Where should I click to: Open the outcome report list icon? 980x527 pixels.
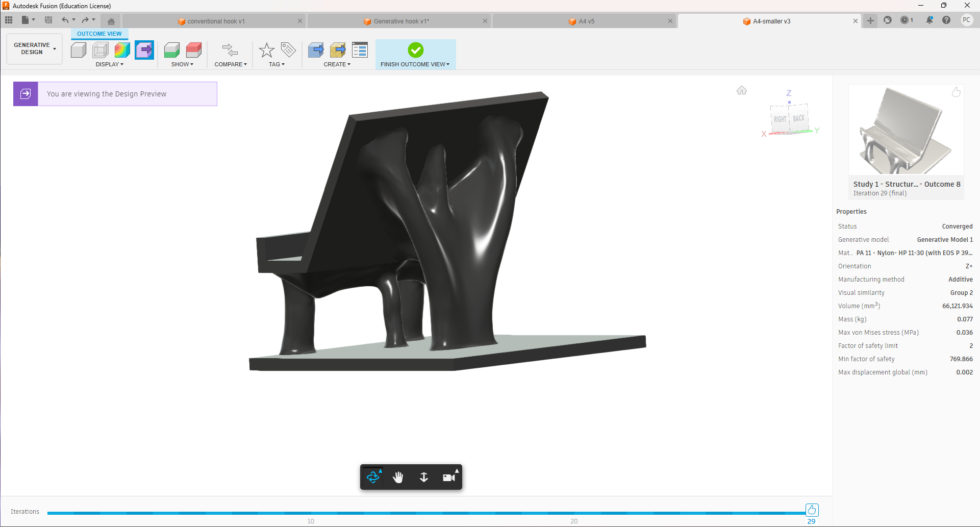pyautogui.click(x=360, y=50)
